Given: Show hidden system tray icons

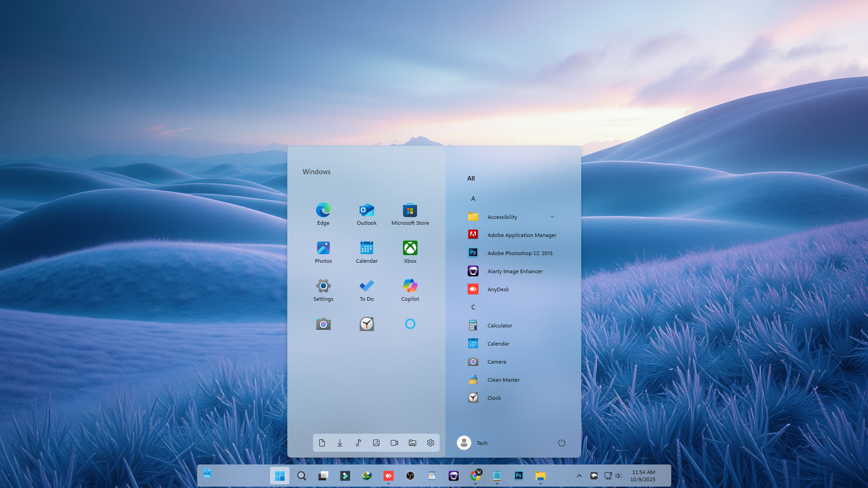Looking at the screenshot, I should (x=579, y=476).
